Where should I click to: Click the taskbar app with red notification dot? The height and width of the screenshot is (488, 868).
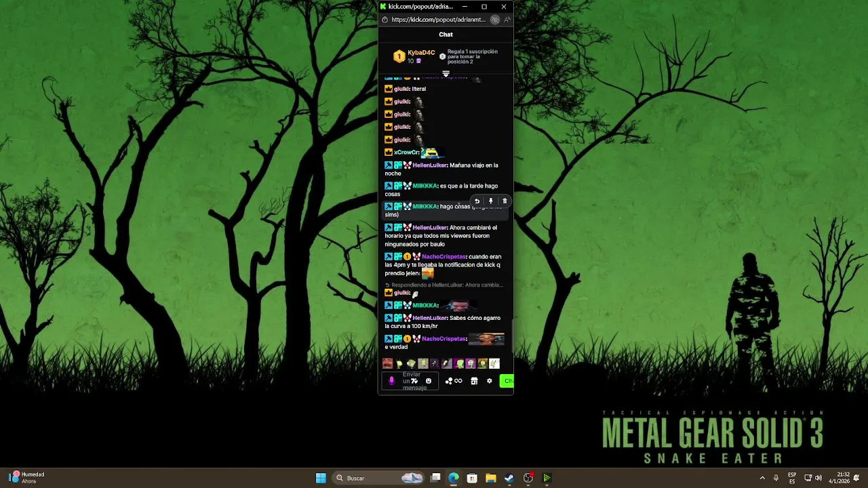coord(528,478)
